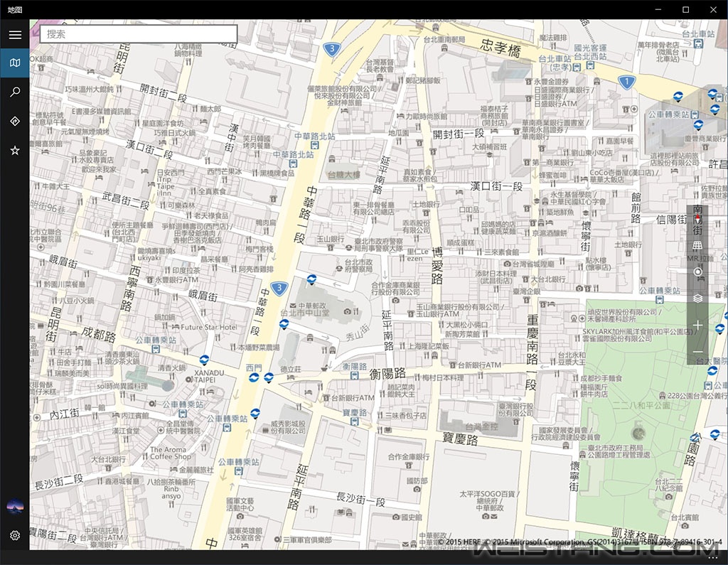
Task: Reset map rotation with compass button
Action: pyautogui.click(x=698, y=219)
